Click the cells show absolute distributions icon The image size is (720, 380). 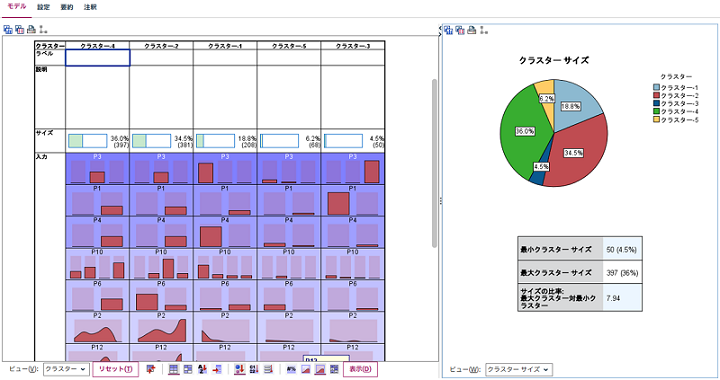coord(306,369)
